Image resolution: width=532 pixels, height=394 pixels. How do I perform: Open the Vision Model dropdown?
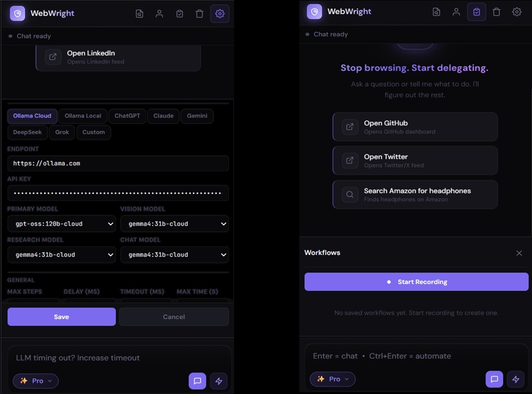[x=174, y=224]
